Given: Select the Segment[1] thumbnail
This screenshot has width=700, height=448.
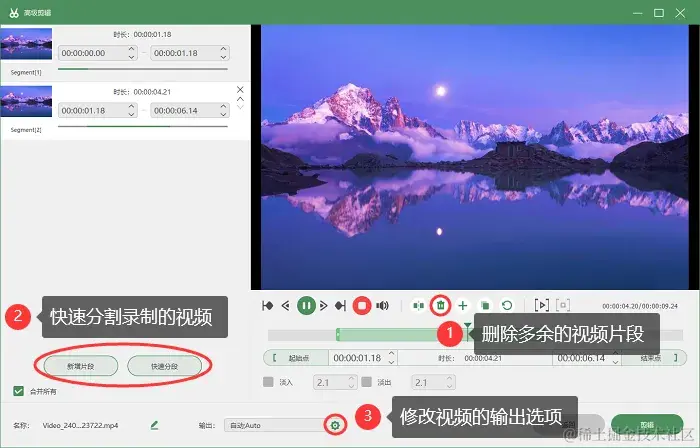Looking at the screenshot, I should click(x=26, y=44).
